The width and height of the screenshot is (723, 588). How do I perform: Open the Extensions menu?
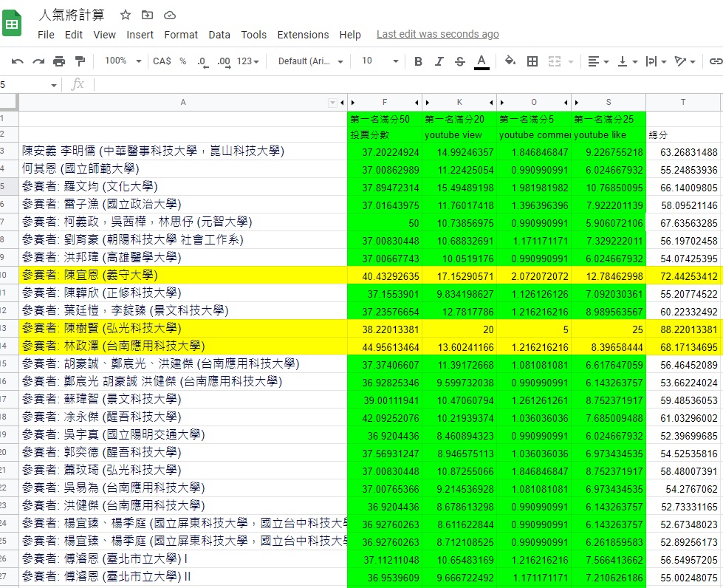pos(303,35)
